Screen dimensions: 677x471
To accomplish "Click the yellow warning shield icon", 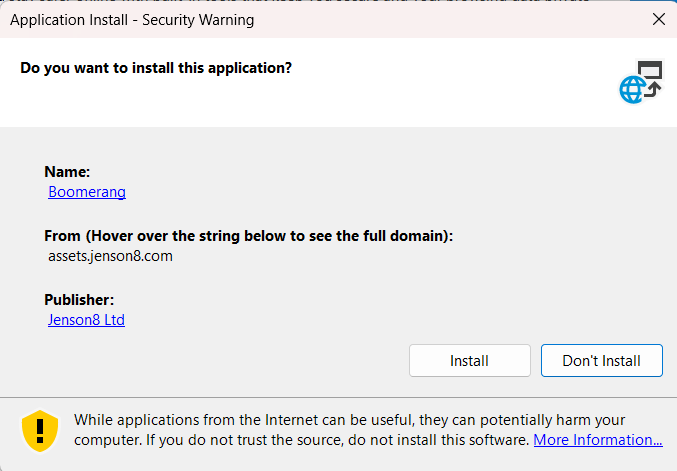I will coord(40,430).
